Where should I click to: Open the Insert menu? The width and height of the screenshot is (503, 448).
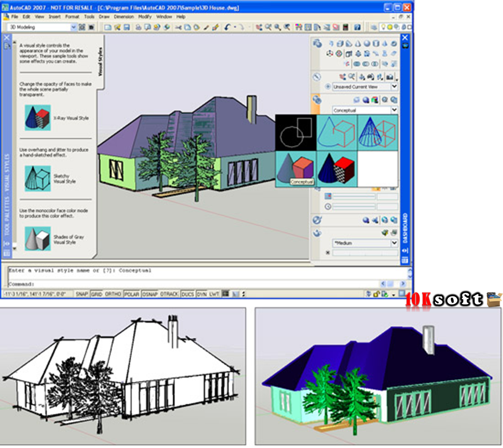[54, 17]
